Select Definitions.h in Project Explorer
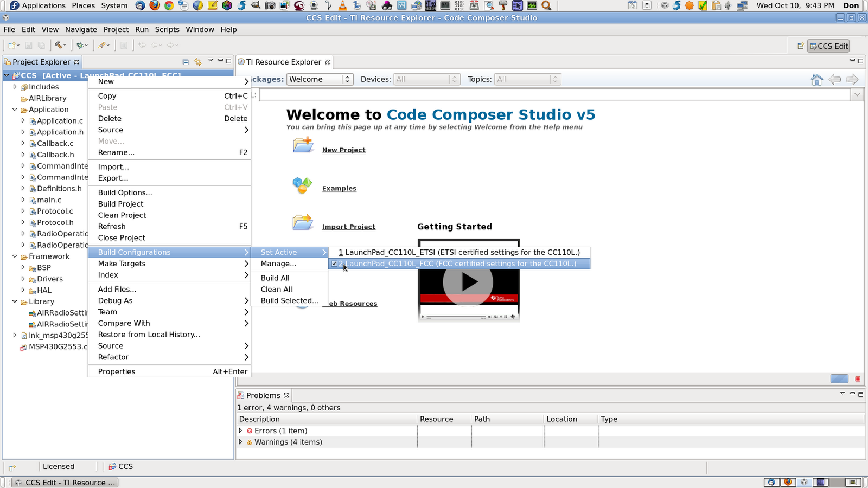Image resolution: width=868 pixels, height=488 pixels. [59, 189]
